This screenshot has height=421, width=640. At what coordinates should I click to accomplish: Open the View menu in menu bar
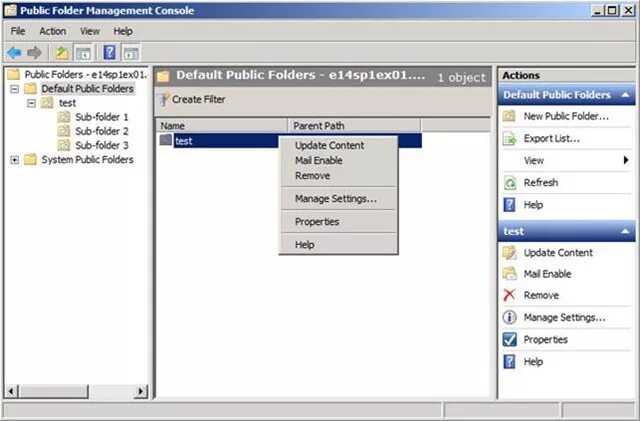click(90, 31)
